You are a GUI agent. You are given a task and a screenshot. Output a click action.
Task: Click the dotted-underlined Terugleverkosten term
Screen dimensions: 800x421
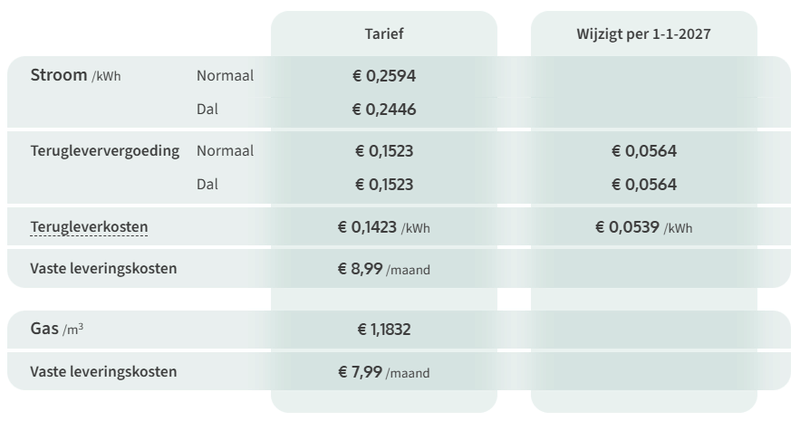coord(89,227)
